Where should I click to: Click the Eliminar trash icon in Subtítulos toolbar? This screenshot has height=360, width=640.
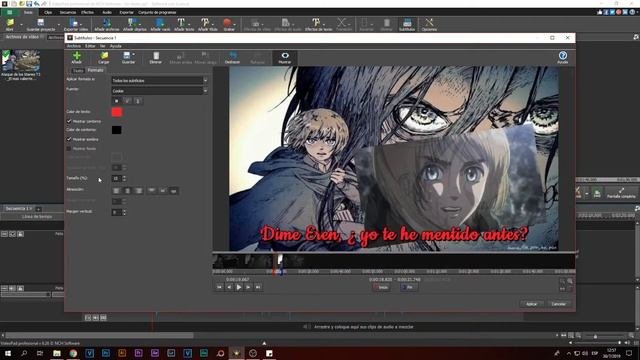point(156,58)
